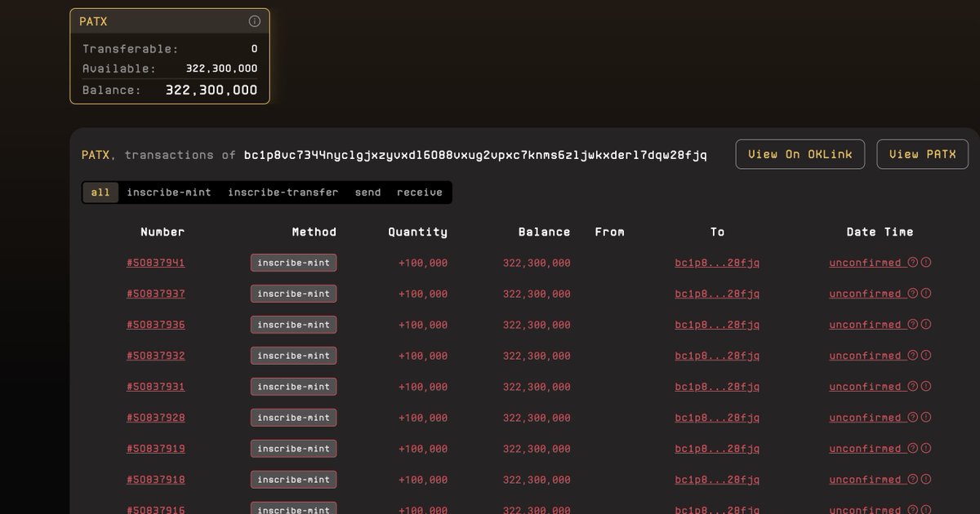The height and width of the screenshot is (514, 980).
Task: Open inscription link #50837936
Action: [156, 325]
